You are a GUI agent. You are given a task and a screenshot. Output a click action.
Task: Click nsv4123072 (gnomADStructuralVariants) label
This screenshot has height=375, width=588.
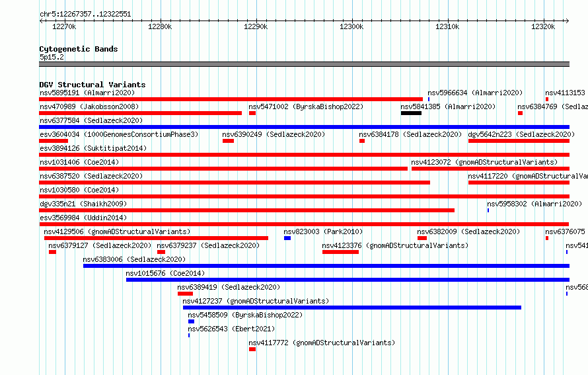pyautogui.click(x=484, y=162)
